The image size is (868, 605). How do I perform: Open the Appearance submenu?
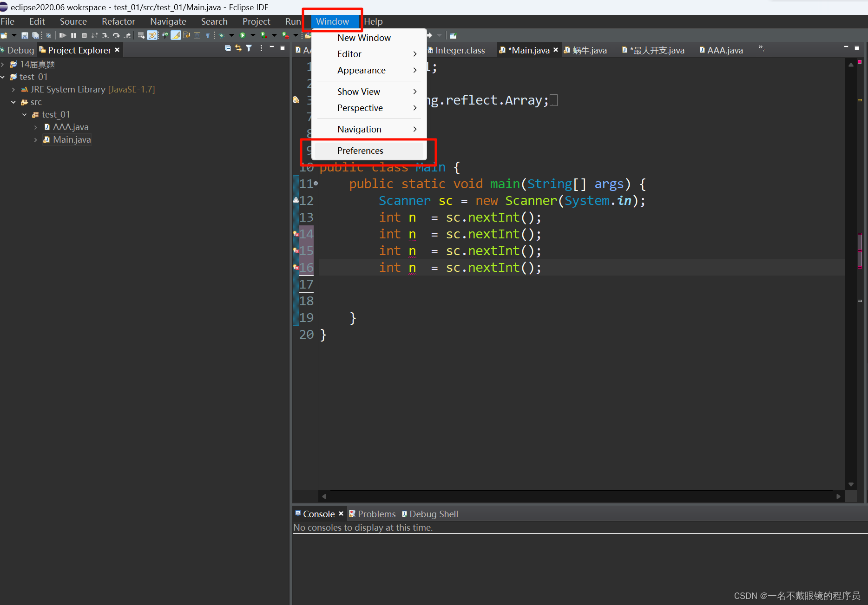click(369, 70)
